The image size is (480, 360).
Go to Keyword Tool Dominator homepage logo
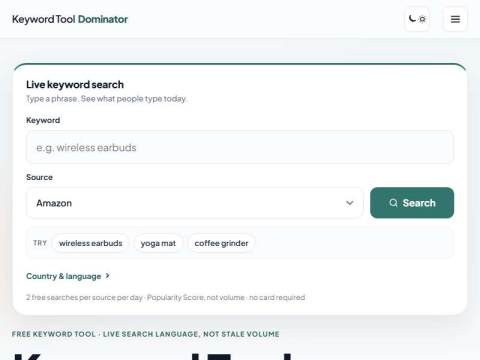70,19
